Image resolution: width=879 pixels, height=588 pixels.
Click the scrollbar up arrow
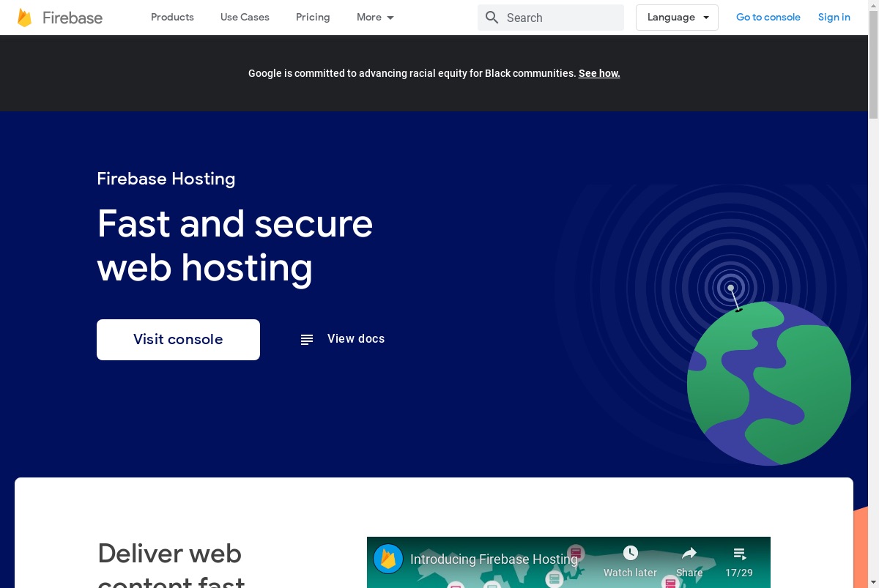pyautogui.click(x=873, y=5)
